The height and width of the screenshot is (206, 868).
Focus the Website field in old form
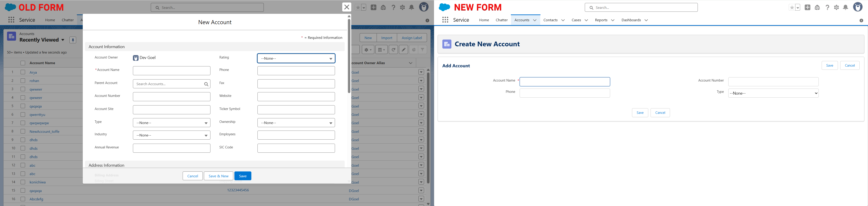pos(296,97)
